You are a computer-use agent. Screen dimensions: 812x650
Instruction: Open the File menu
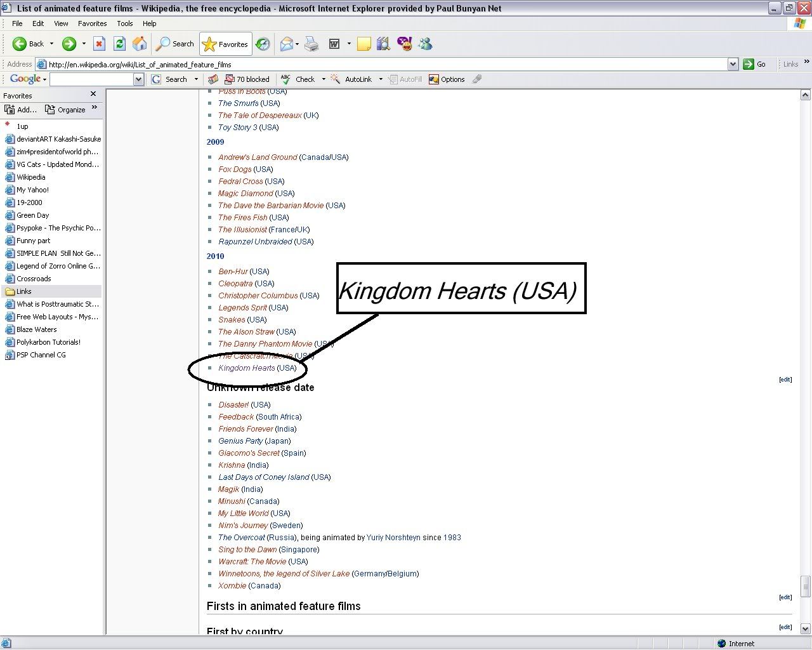17,23
